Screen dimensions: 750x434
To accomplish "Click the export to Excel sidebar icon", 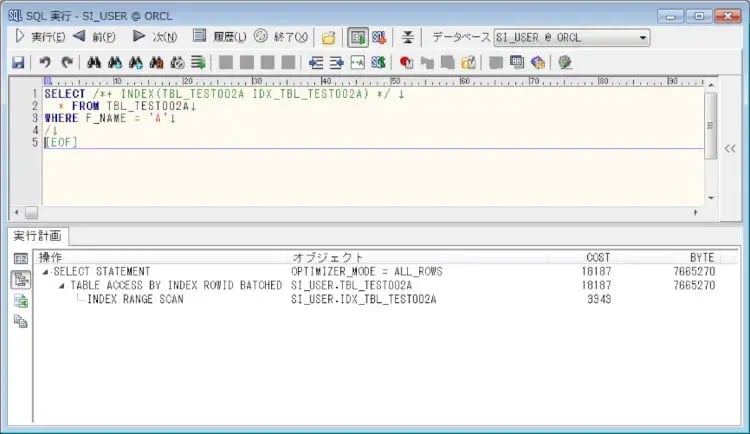I will tap(21, 301).
